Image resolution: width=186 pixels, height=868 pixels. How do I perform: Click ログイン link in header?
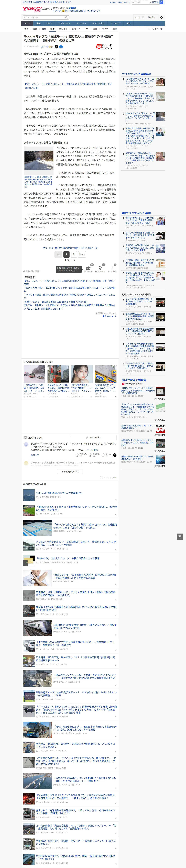57,11
